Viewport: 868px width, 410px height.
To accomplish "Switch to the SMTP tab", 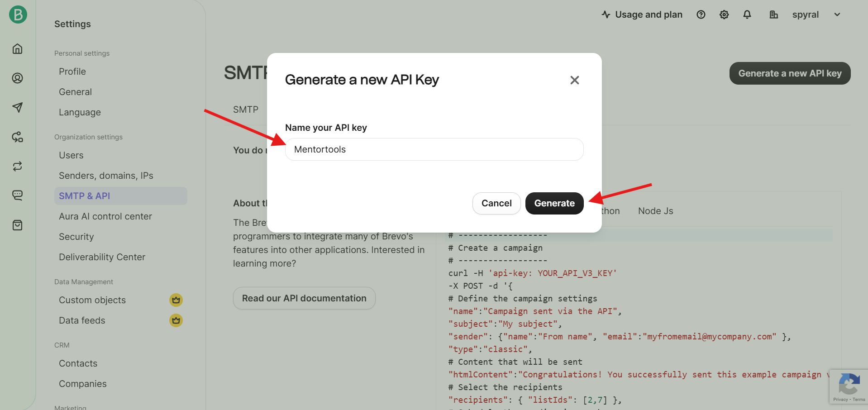I will coord(246,110).
